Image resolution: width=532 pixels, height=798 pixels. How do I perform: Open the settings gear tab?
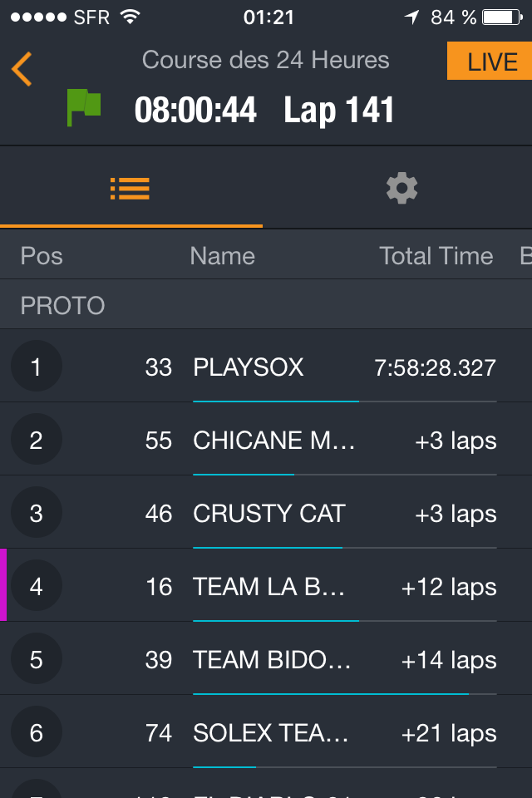coord(401,189)
